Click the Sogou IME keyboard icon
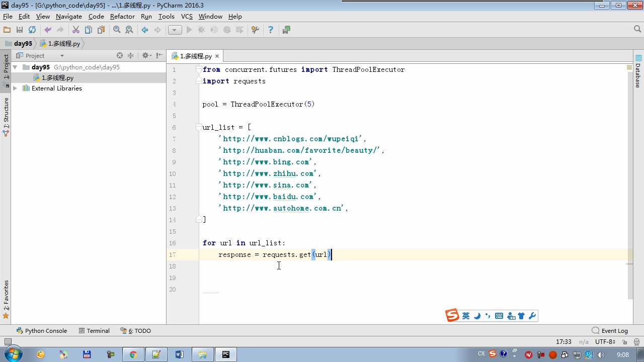This screenshot has height=362, width=644. point(499,316)
